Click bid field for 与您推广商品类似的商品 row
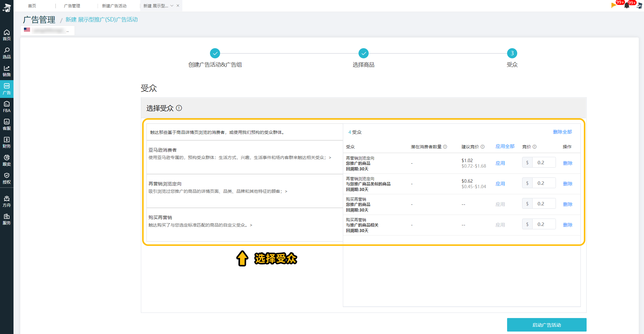Image resolution: width=644 pixels, height=334 pixels. (544, 183)
